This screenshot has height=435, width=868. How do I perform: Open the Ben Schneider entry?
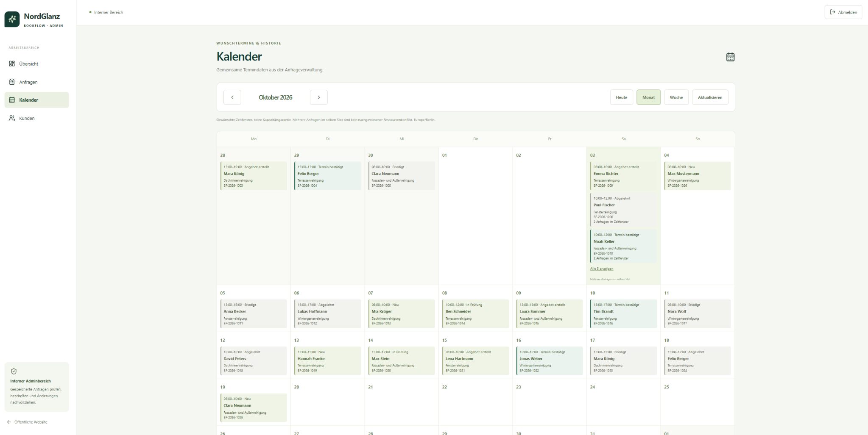[x=476, y=314]
